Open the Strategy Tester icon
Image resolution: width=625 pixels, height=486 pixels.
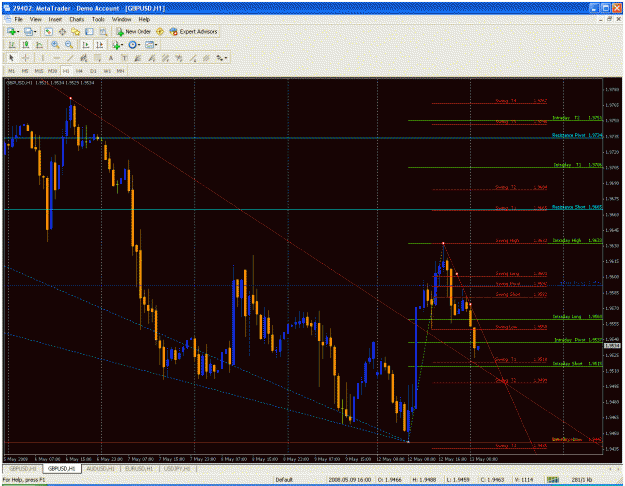pos(103,31)
